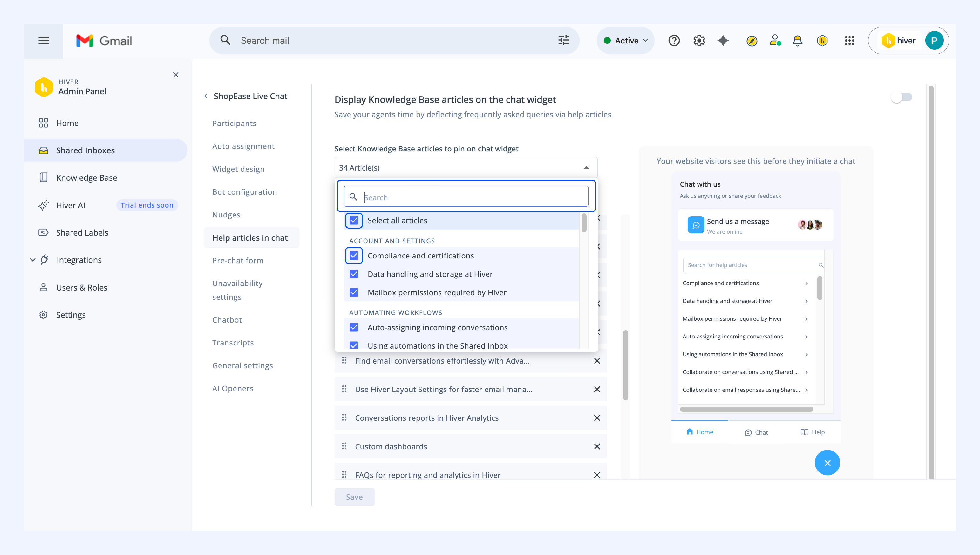Go to Widget design settings
This screenshot has width=980, height=555.
238,169
